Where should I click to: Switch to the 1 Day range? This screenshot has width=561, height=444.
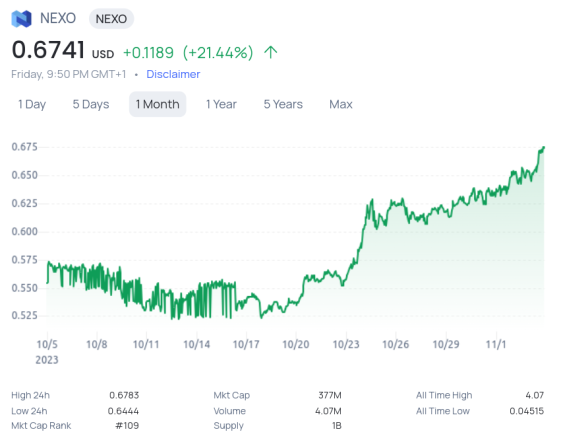coord(32,104)
